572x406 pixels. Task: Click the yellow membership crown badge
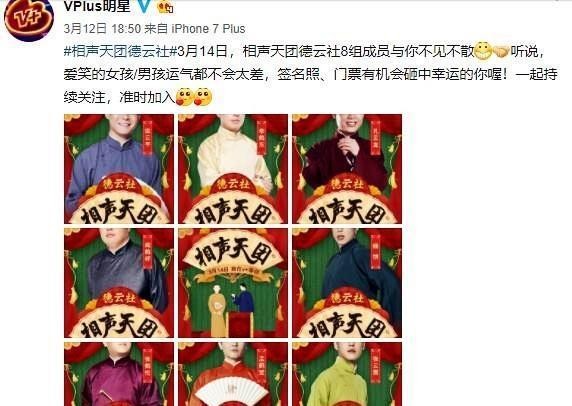pos(165,6)
